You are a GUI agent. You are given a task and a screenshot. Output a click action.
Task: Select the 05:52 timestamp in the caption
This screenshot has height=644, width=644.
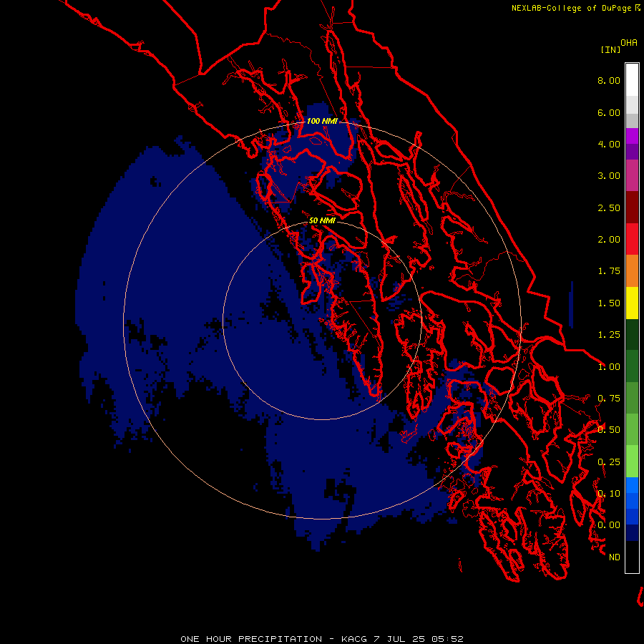(448, 639)
